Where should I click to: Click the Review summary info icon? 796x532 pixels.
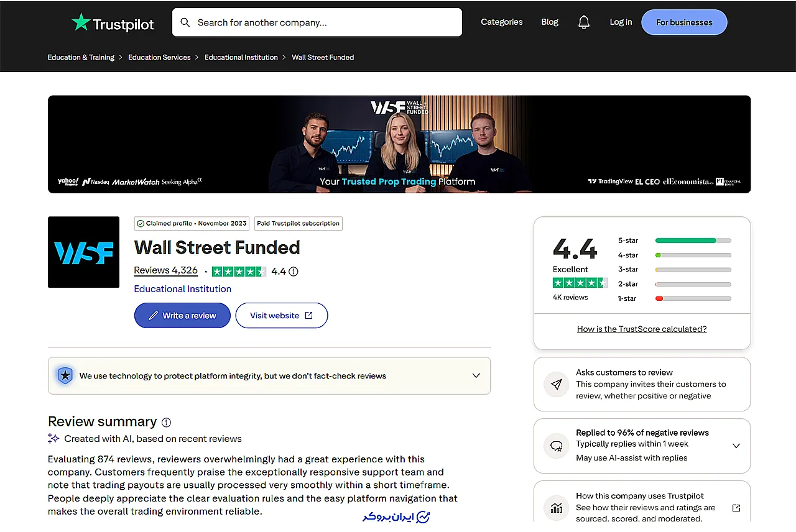pos(166,423)
